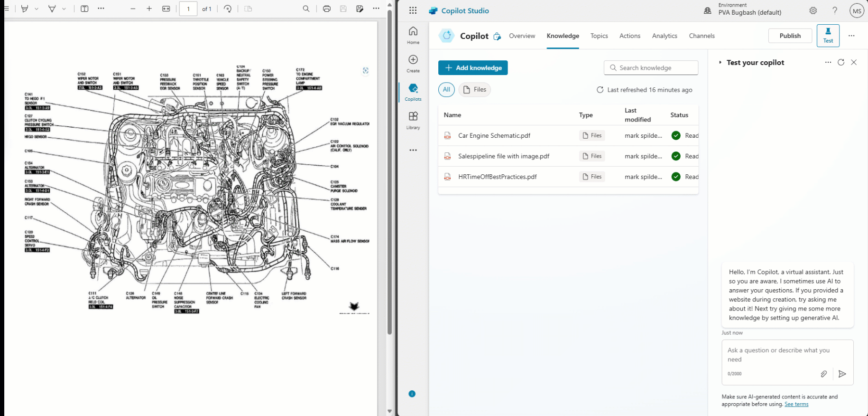Viewport: 868px width, 416px height.
Task: Click the Search knowledge field
Action: point(651,67)
